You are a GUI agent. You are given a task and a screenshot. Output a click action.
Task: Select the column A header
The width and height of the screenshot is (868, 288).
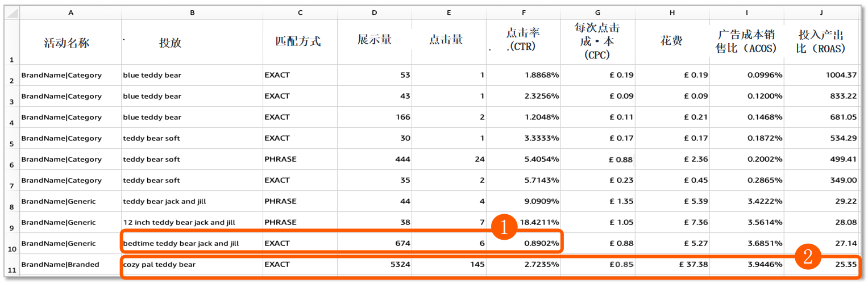pos(70,12)
